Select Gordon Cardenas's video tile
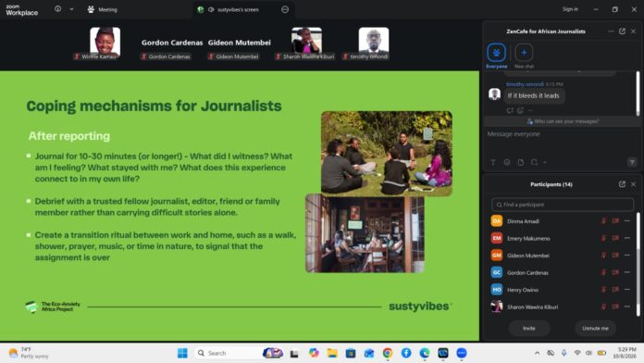644x363 pixels. 172,43
